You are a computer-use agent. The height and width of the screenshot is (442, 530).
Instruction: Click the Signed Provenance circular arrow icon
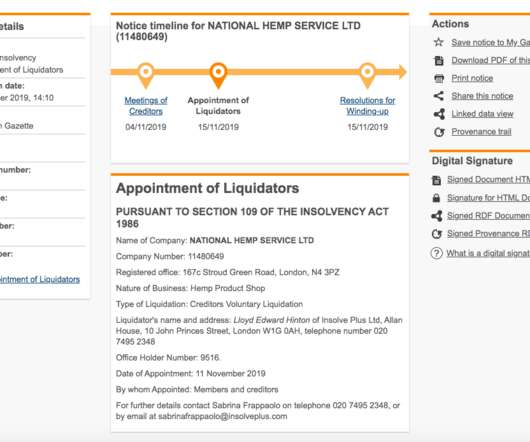pos(436,234)
